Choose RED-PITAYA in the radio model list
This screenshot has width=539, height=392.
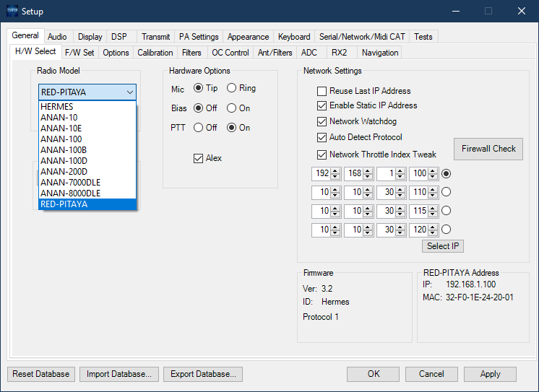[87, 204]
